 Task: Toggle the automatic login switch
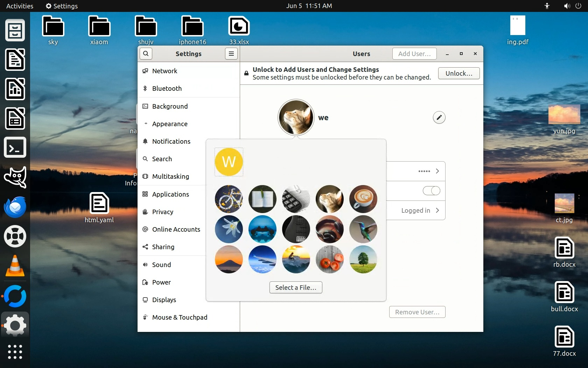[431, 191]
